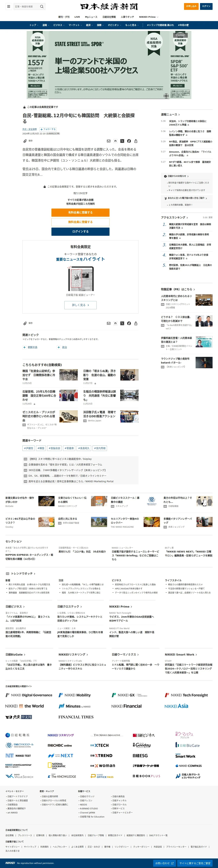Click keyword tag #尹錫悦

[29, 448]
